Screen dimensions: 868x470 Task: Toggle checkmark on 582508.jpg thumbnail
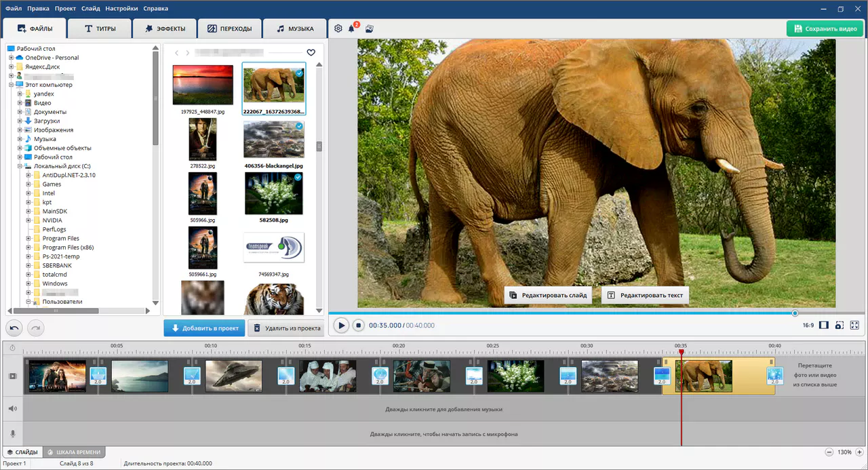click(298, 178)
